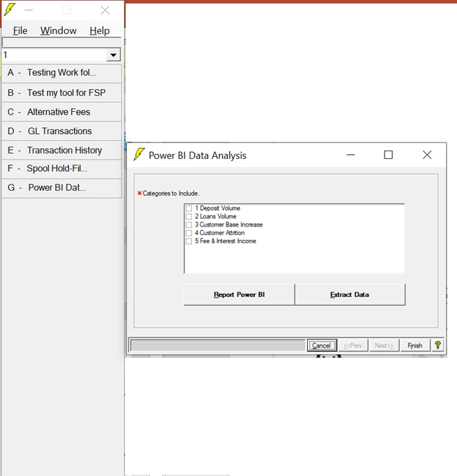
Task: Click the gray status field beside Cancel
Action: (x=217, y=345)
